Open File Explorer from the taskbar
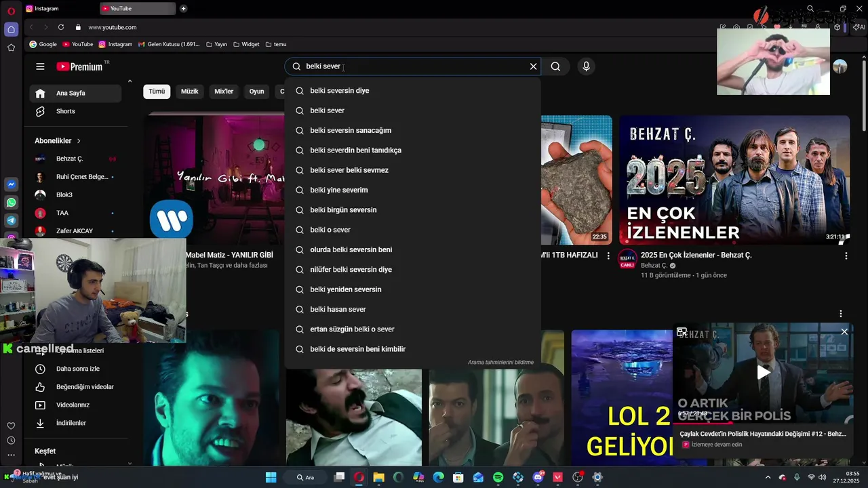This screenshot has height=488, width=868. coord(378,477)
